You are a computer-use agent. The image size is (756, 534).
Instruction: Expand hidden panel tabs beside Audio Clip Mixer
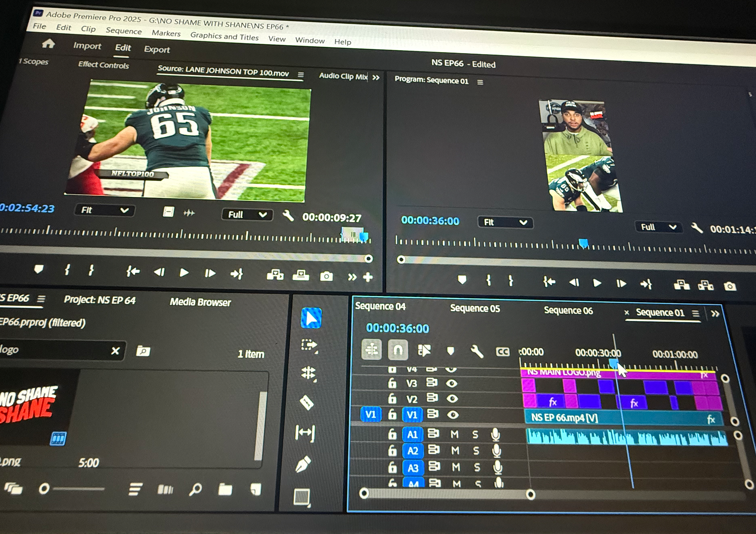pos(376,78)
